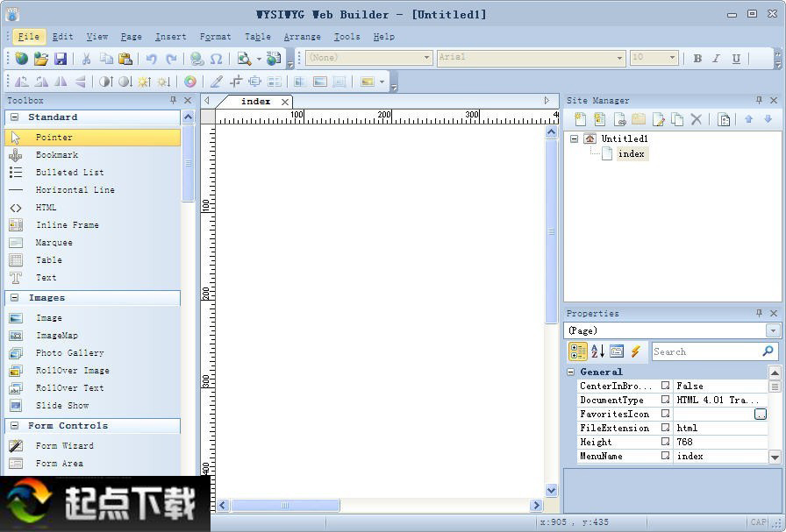Click the Publish globe with pages icon
786x532 pixels.
pyautogui.click(x=274, y=59)
